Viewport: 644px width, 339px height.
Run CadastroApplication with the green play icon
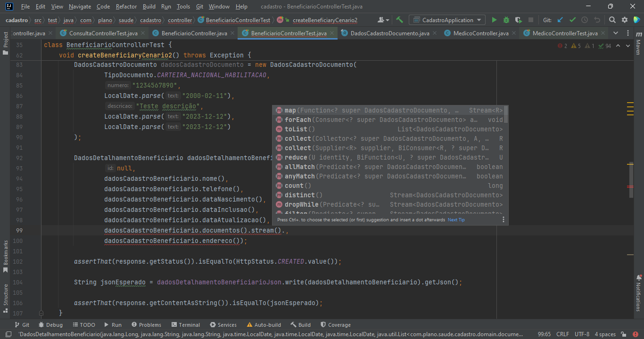[x=494, y=20]
